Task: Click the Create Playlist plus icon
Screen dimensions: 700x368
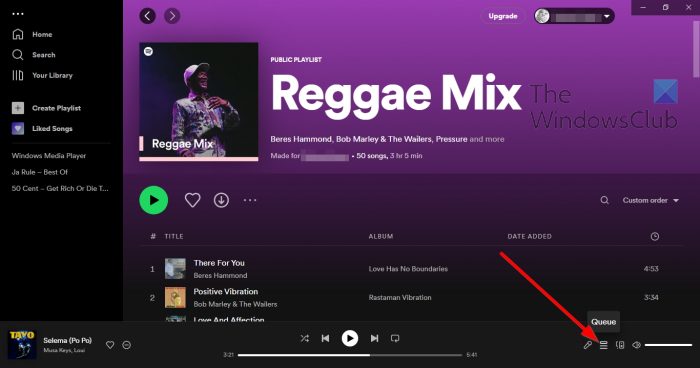Action: 18,108
